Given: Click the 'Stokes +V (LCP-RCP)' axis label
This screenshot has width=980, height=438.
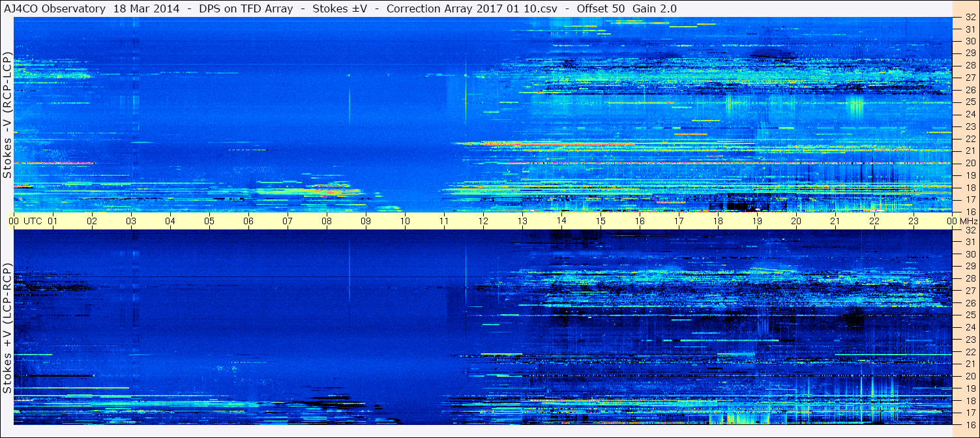Looking at the screenshot, I should pyautogui.click(x=8, y=328).
